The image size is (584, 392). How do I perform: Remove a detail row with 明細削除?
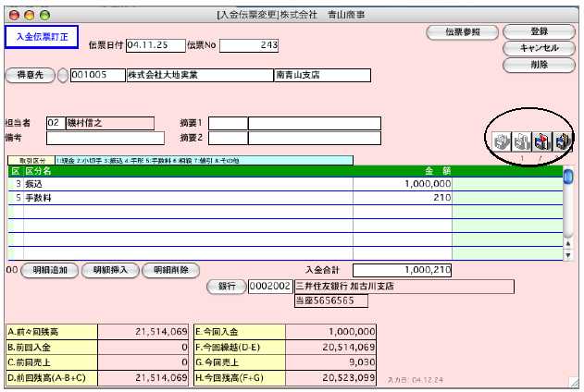170,270
